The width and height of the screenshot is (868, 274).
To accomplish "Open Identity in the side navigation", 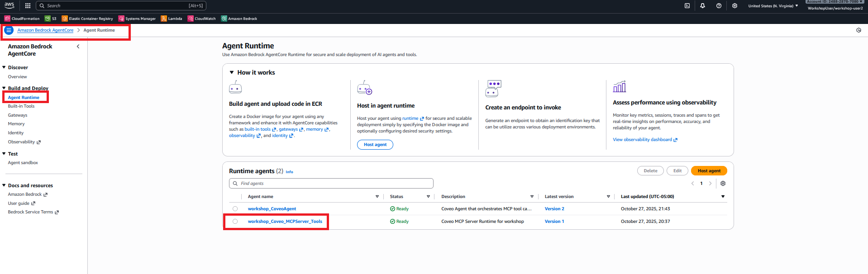I will 15,133.
